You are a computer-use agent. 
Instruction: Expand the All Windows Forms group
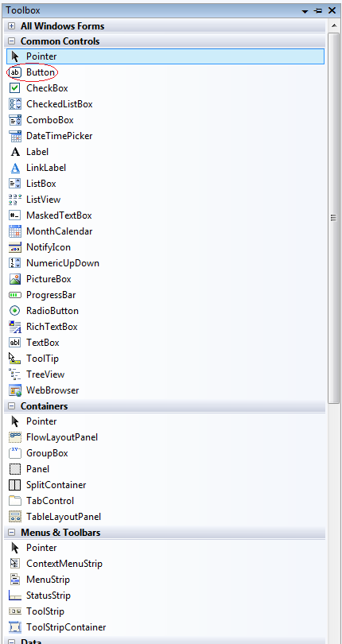pyautogui.click(x=11, y=26)
